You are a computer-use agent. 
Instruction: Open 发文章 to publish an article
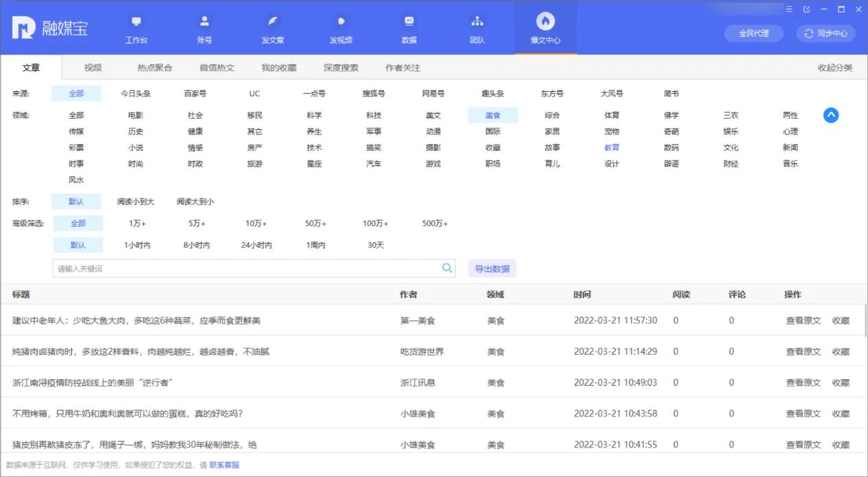[272, 27]
